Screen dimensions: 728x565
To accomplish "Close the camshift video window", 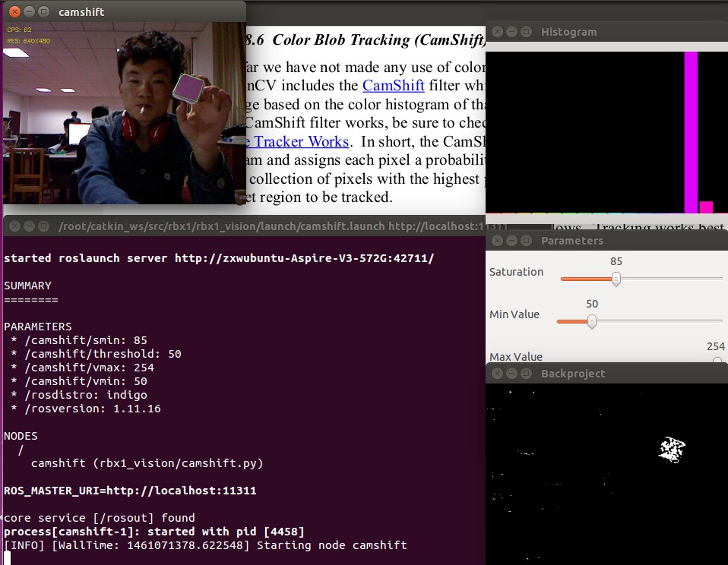I will (x=15, y=11).
